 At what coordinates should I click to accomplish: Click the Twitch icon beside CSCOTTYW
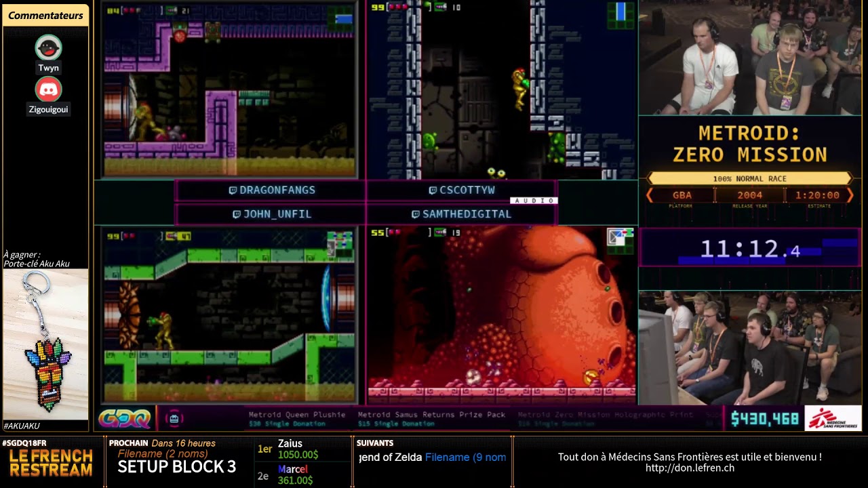pyautogui.click(x=433, y=190)
